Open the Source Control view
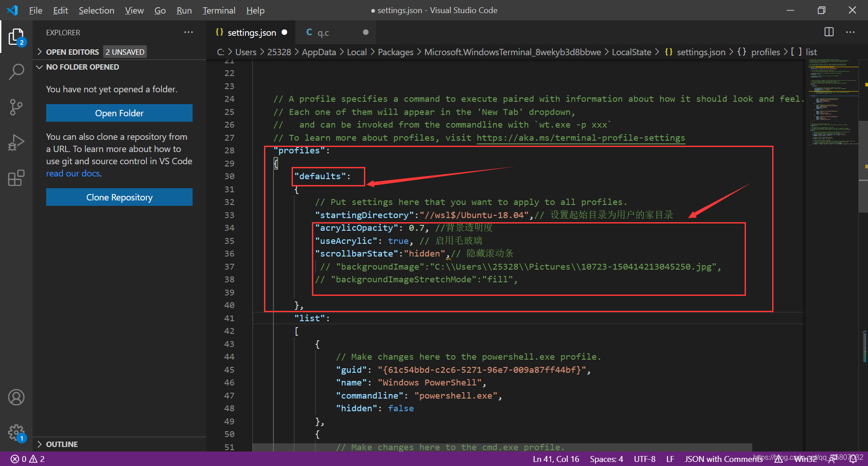Viewport: 868px width, 466px height. coord(16,107)
